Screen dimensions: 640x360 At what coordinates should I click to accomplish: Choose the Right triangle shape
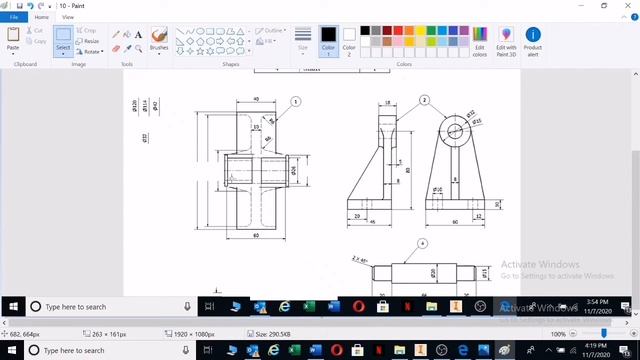(180, 41)
